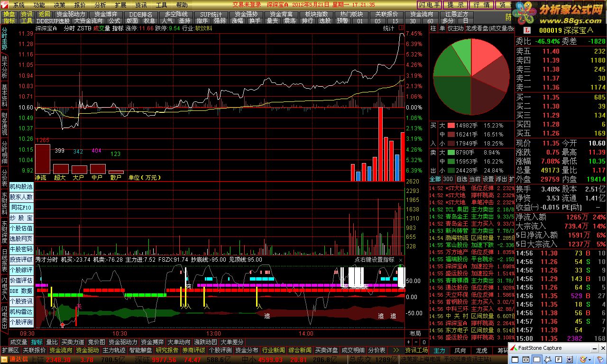Click the 设置 tab under pie chart
The width and height of the screenshot is (607, 364).
pos(488,179)
